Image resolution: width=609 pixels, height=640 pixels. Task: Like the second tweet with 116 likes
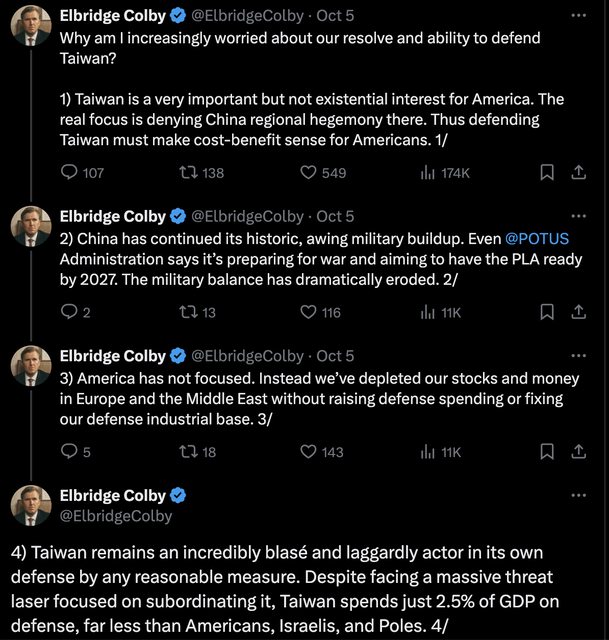coord(309,313)
